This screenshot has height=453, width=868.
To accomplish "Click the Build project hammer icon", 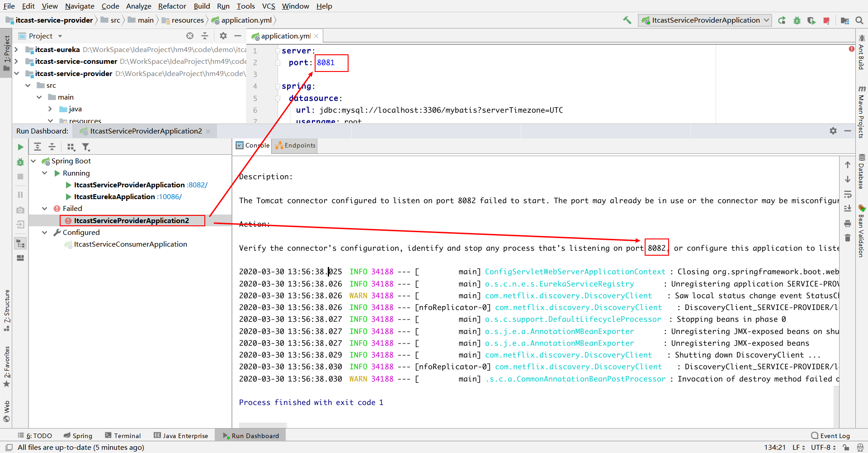I will (627, 20).
